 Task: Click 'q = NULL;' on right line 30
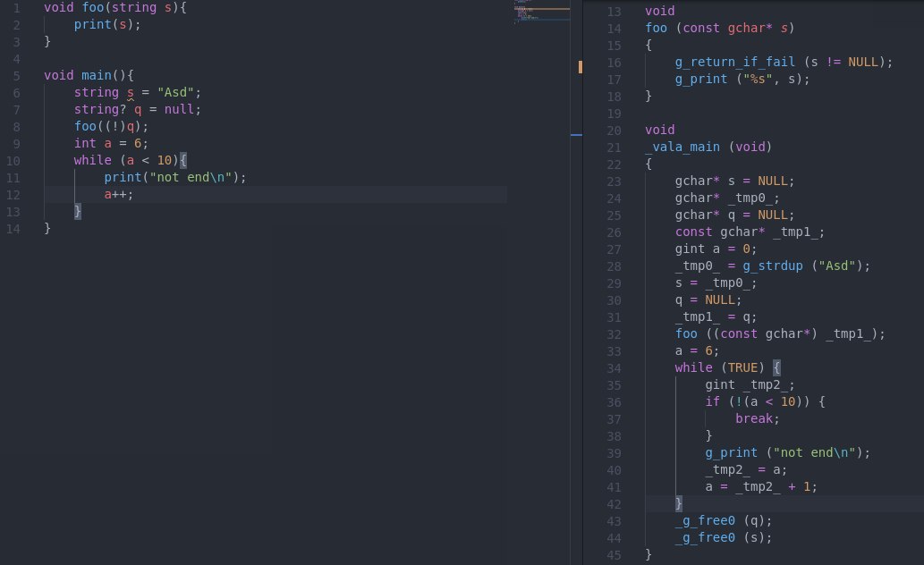[x=708, y=300]
